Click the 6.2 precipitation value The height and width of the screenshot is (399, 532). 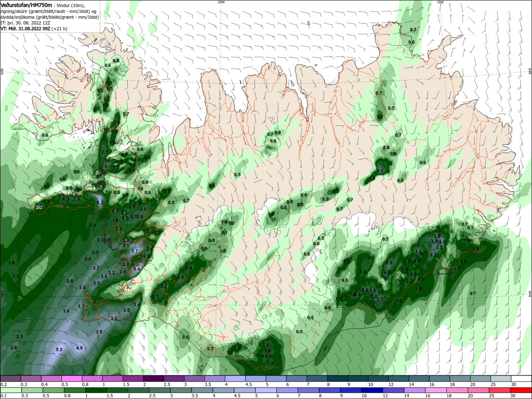(100, 202)
